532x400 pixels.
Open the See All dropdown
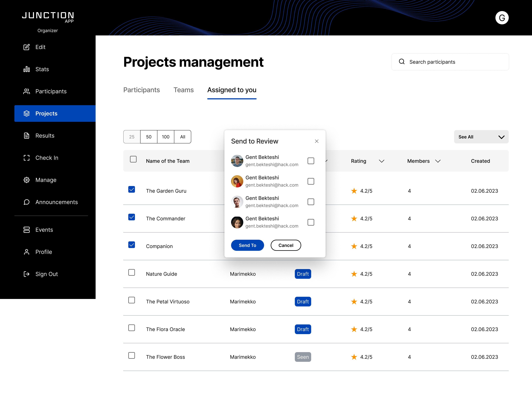click(x=481, y=137)
